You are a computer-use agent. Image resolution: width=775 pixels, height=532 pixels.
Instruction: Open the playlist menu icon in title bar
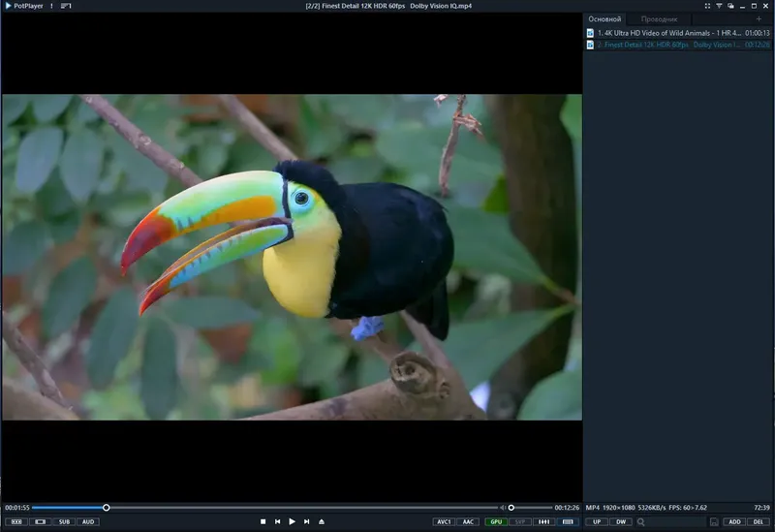[x=66, y=6]
